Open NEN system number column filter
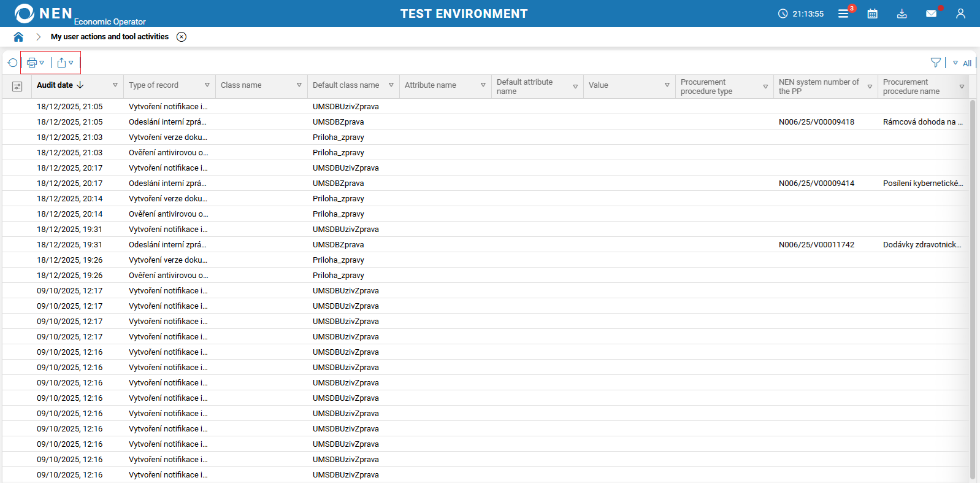Screen dimensions: 980x483 coord(870,87)
